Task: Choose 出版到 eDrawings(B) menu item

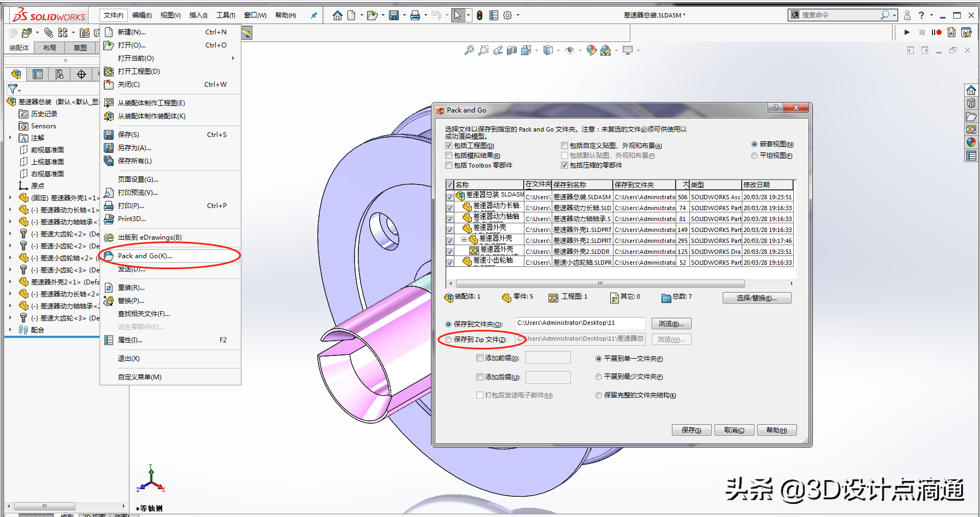Action: [170, 237]
